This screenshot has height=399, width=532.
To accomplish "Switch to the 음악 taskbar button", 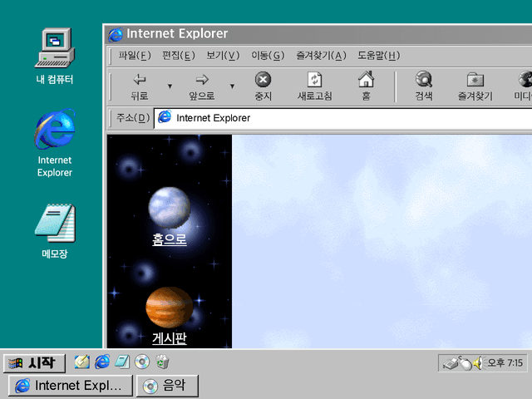I will (x=167, y=386).
